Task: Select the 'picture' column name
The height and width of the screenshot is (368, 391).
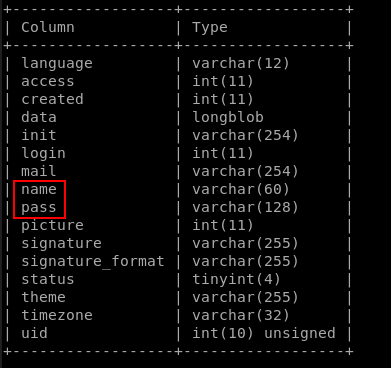Action: pyautogui.click(x=52, y=226)
